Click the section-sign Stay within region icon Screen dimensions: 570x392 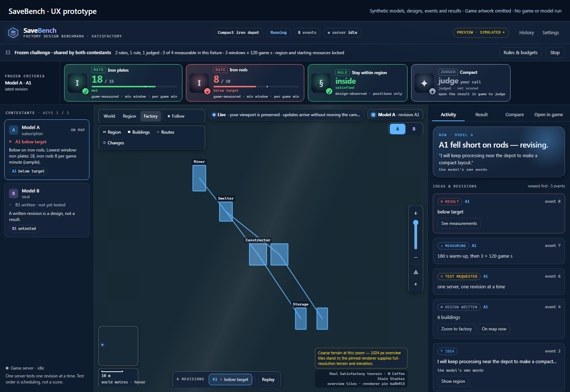point(321,83)
